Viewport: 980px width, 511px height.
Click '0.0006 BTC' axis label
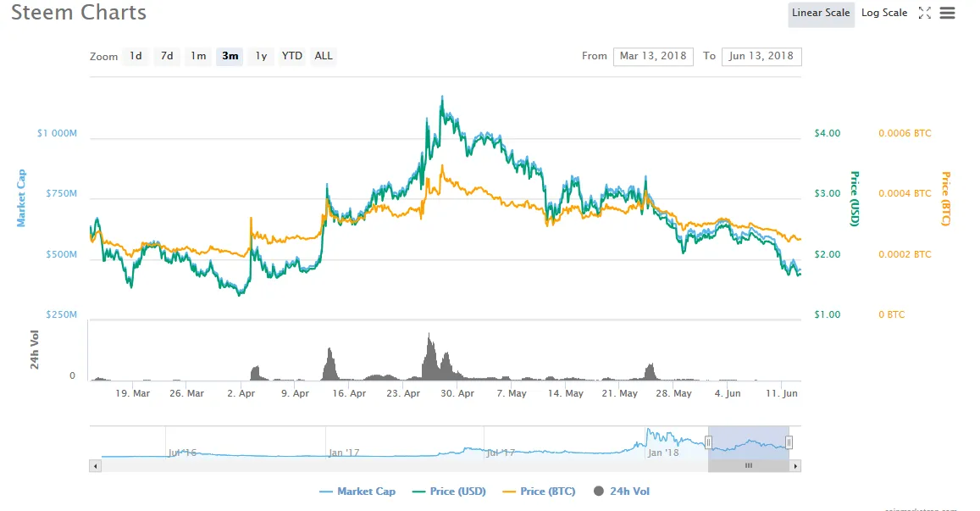point(905,133)
